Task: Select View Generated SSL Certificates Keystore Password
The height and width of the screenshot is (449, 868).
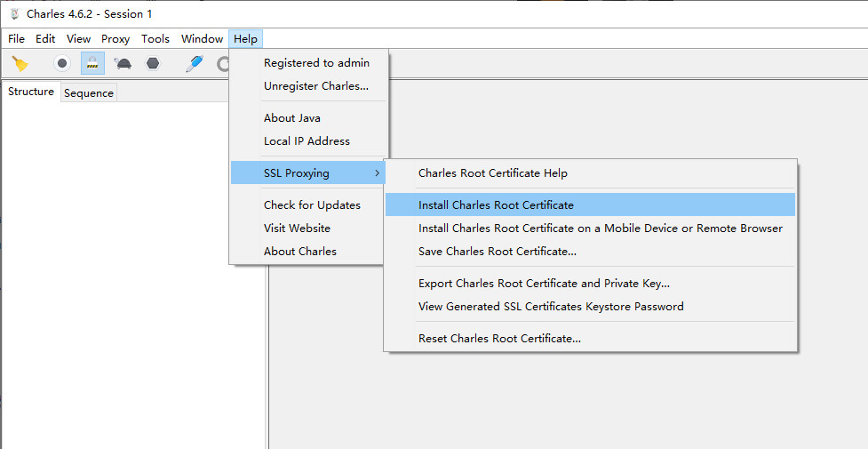Action: pos(590,307)
